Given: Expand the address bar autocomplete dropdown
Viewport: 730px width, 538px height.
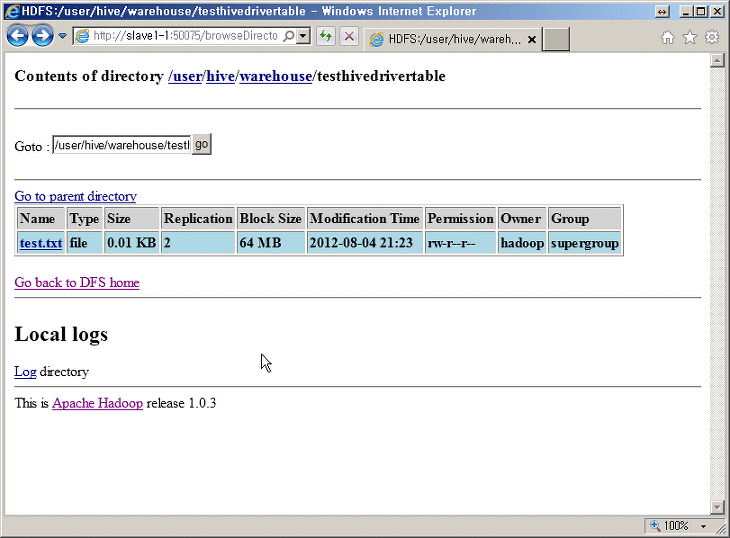Looking at the screenshot, I should [x=304, y=37].
